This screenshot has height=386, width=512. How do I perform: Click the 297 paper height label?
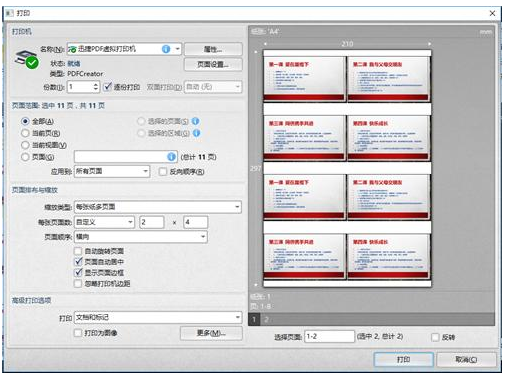coord(256,169)
